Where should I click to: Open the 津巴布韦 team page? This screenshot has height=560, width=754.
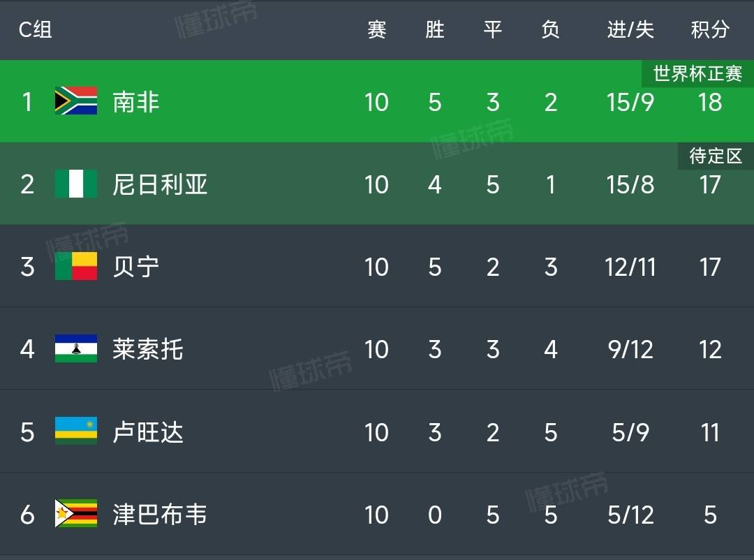[160, 515]
